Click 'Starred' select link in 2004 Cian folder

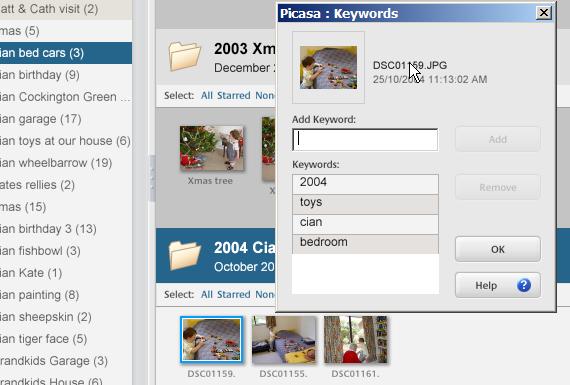click(x=234, y=294)
